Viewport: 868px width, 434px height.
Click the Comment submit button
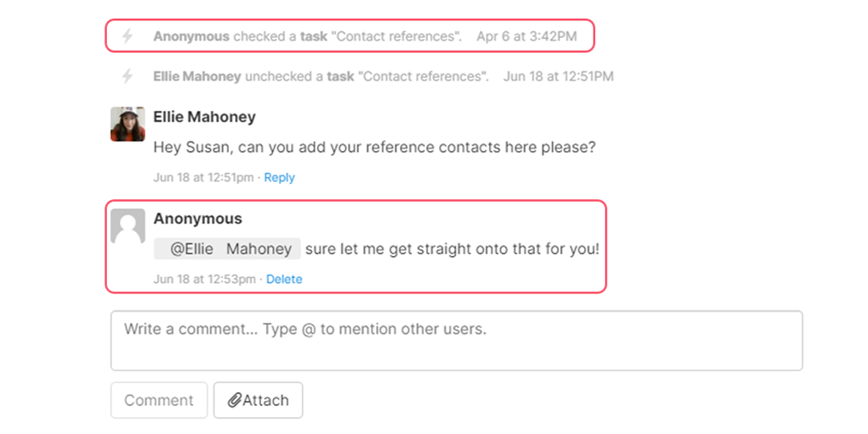159,400
